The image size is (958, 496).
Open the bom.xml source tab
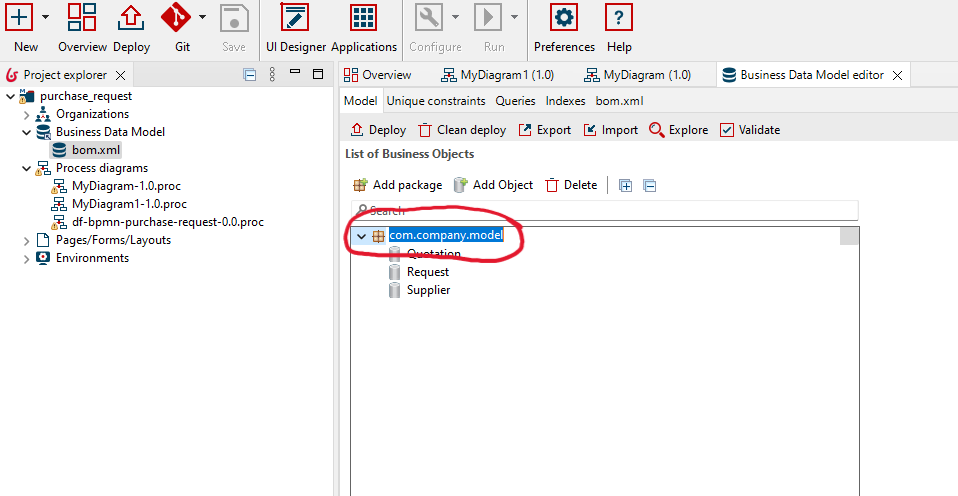click(619, 101)
